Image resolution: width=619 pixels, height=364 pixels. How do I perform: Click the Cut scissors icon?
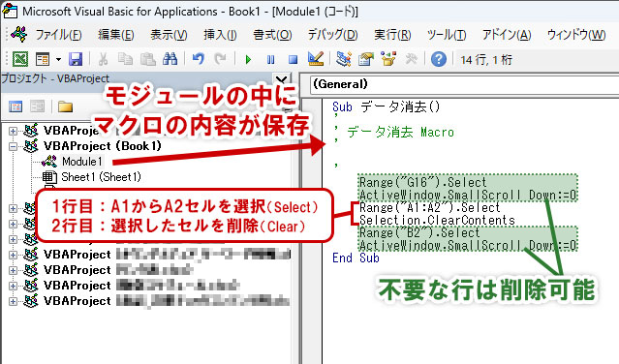(103, 60)
